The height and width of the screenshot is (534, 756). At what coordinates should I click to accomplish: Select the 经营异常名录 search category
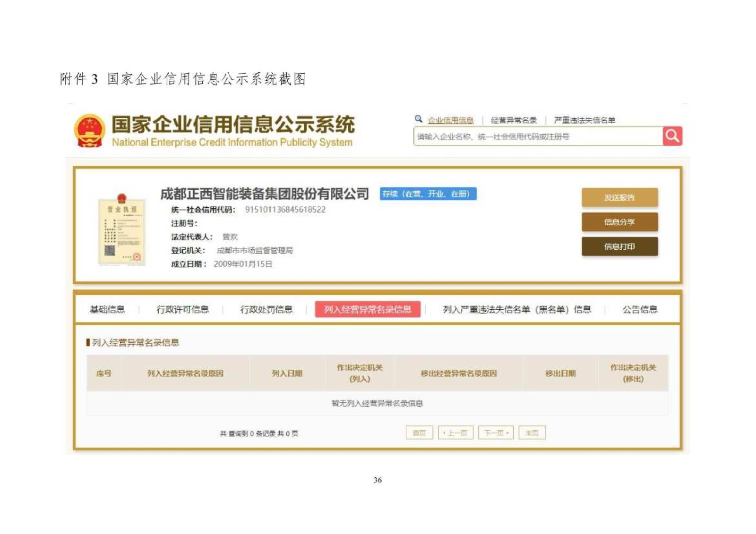(x=514, y=120)
